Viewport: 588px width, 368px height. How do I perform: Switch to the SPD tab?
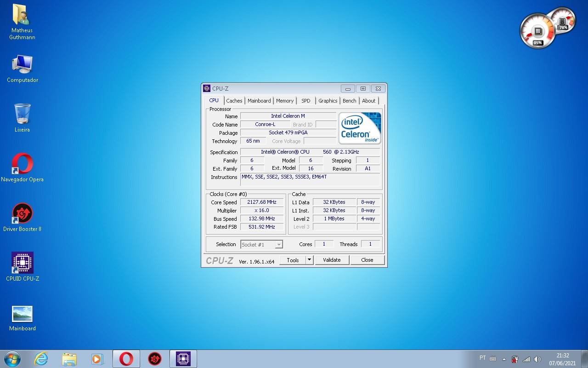tap(306, 101)
